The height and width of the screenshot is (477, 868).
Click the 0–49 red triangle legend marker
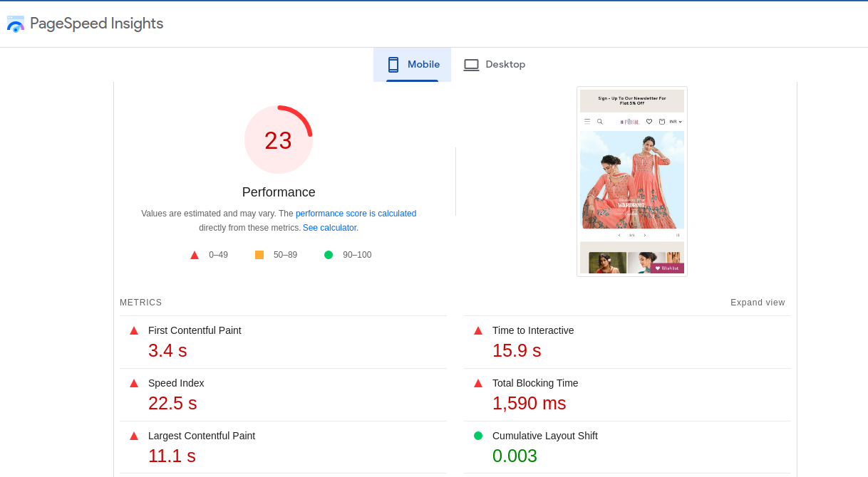(x=194, y=254)
